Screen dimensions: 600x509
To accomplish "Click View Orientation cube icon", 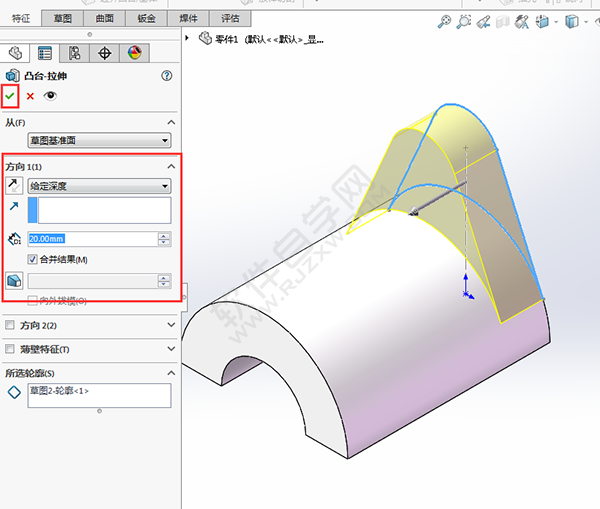I will pyautogui.click(x=542, y=21).
